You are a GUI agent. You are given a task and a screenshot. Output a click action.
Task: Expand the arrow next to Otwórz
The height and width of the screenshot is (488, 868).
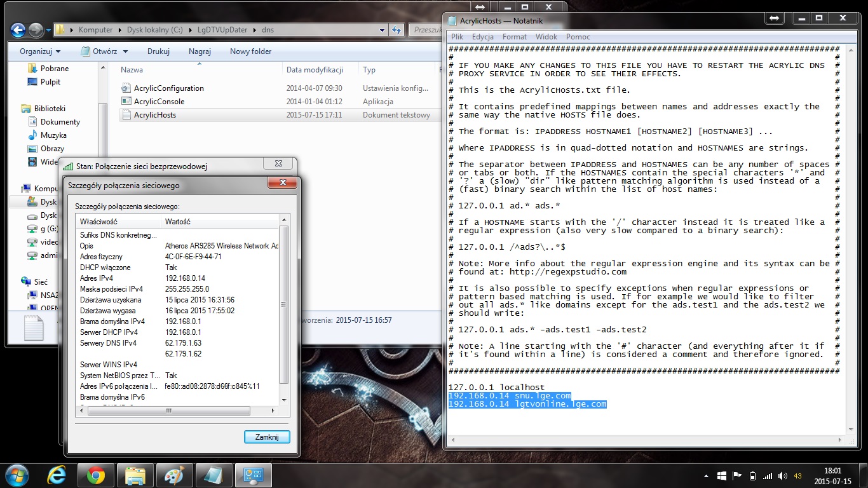point(125,51)
